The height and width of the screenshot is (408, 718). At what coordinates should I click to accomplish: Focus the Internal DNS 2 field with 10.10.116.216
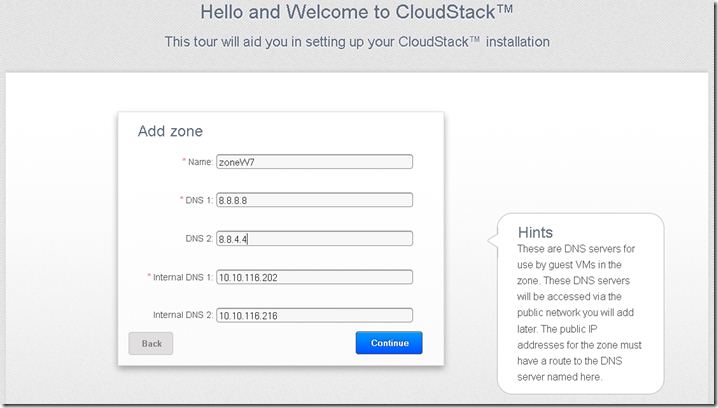coord(313,315)
